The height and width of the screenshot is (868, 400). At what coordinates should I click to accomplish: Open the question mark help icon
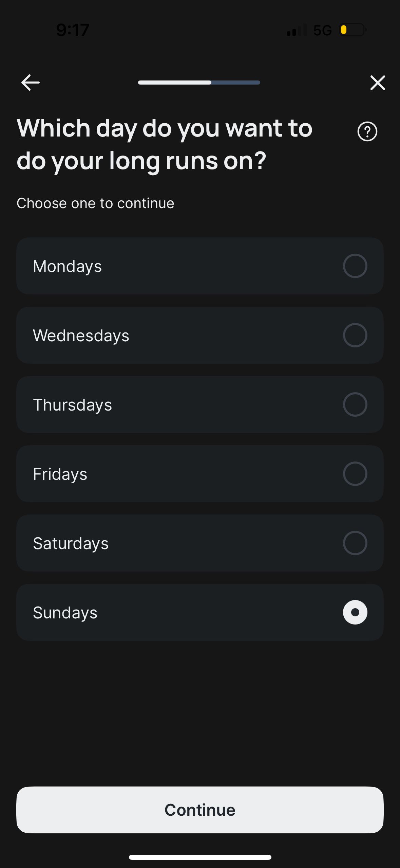(x=367, y=131)
